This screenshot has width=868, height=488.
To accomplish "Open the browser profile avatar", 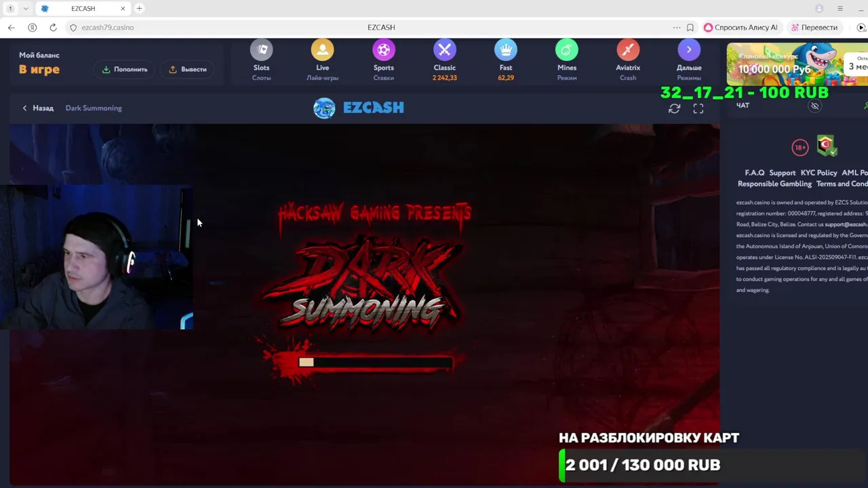I will (x=819, y=8).
